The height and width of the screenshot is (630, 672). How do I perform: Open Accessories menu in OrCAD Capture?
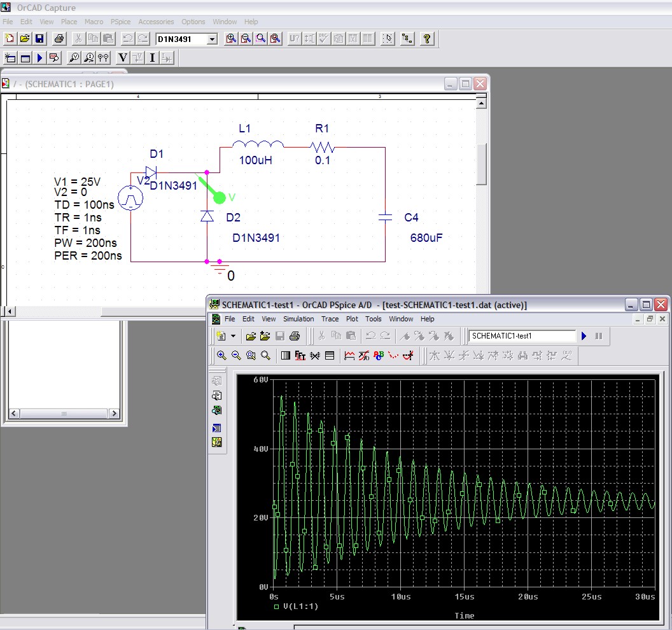pyautogui.click(x=156, y=22)
